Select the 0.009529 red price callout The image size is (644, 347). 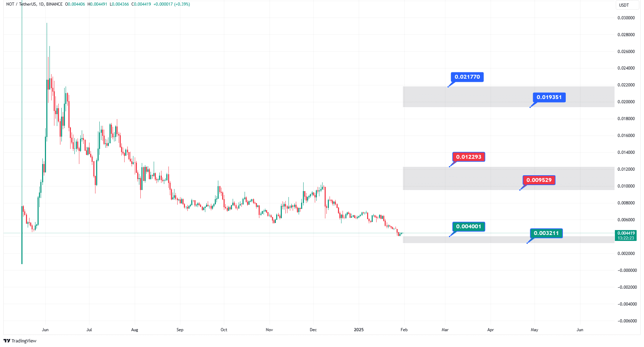click(539, 180)
